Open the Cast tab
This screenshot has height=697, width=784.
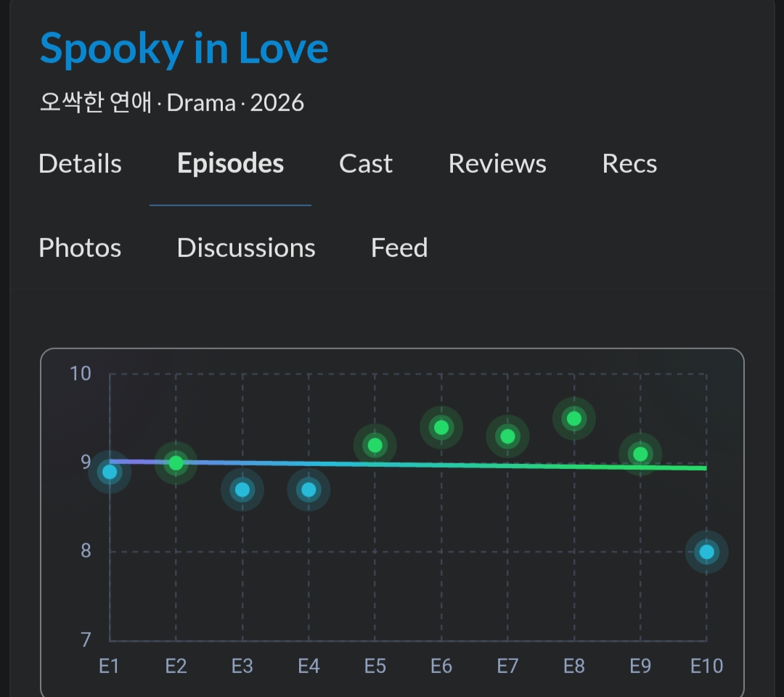[x=366, y=163]
